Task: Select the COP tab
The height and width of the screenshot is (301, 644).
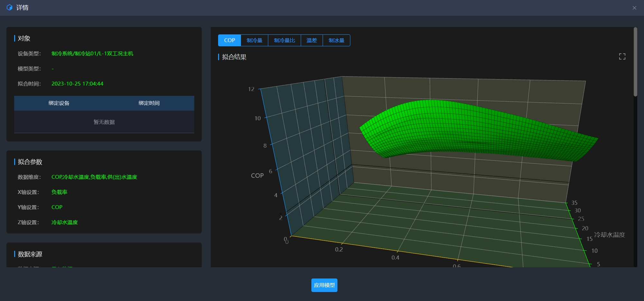Action: [x=229, y=41]
